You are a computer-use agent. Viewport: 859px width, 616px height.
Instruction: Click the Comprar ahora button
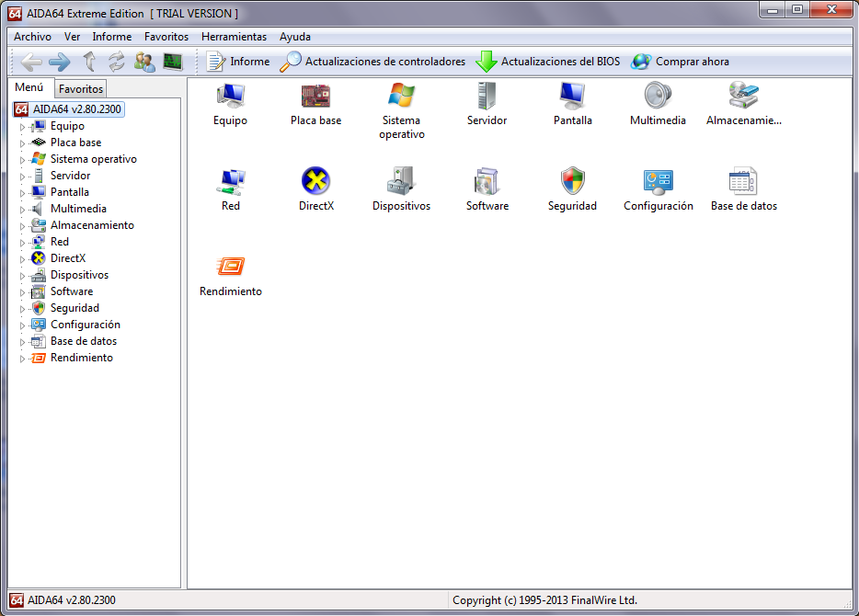coord(680,62)
